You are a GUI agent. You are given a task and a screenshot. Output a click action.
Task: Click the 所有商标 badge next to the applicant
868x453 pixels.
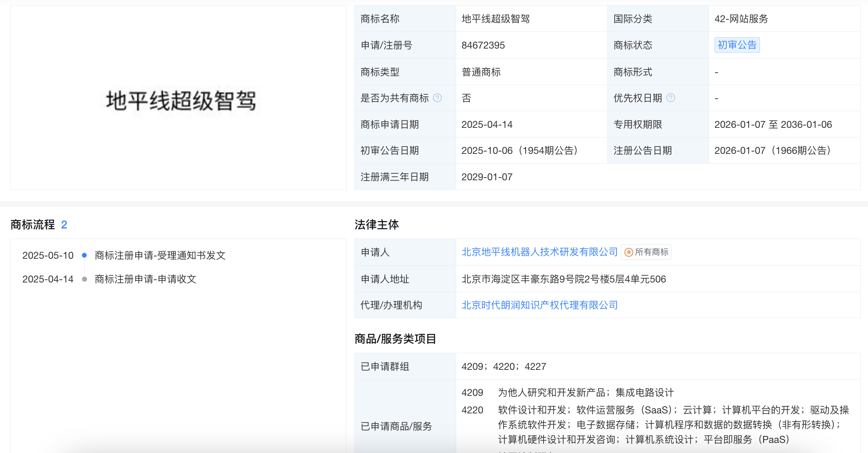coord(646,252)
